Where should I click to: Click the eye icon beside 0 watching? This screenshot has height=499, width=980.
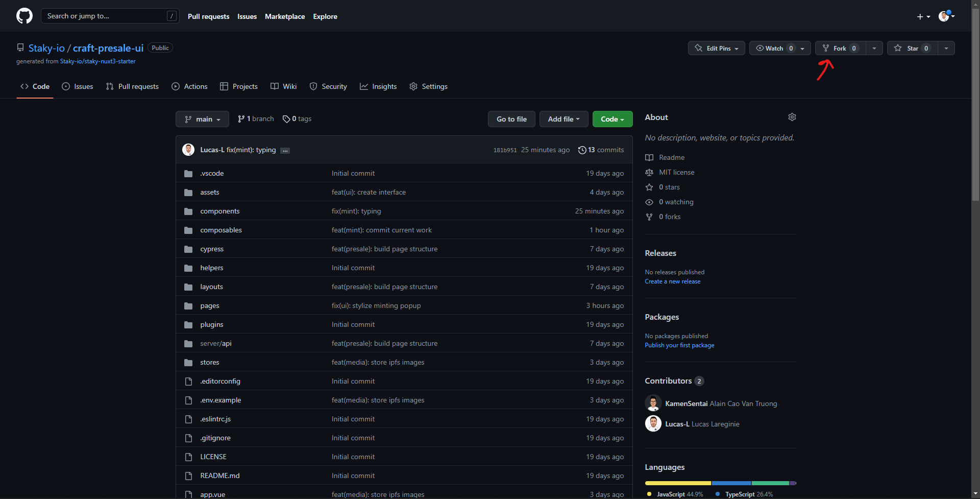[649, 202]
